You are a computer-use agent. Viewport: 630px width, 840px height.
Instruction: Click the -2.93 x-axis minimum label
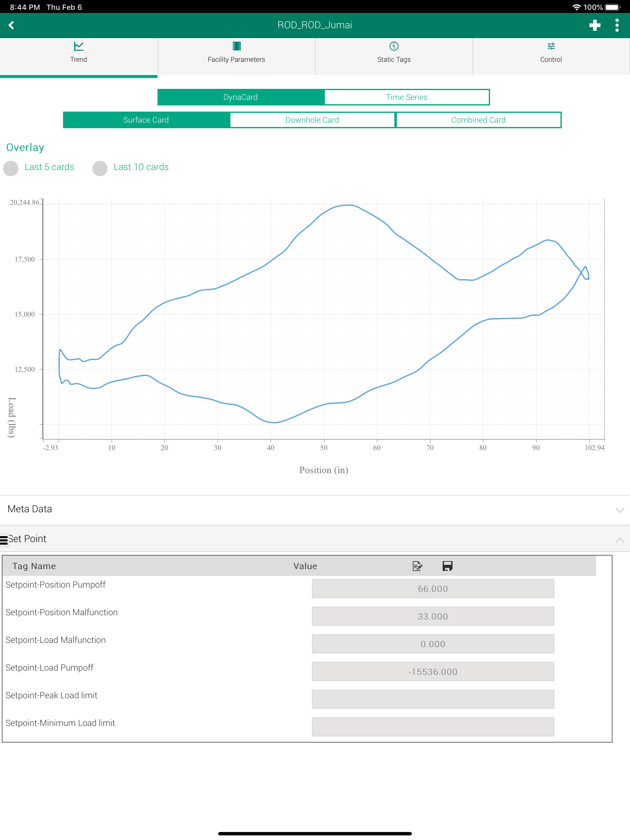coord(50,448)
